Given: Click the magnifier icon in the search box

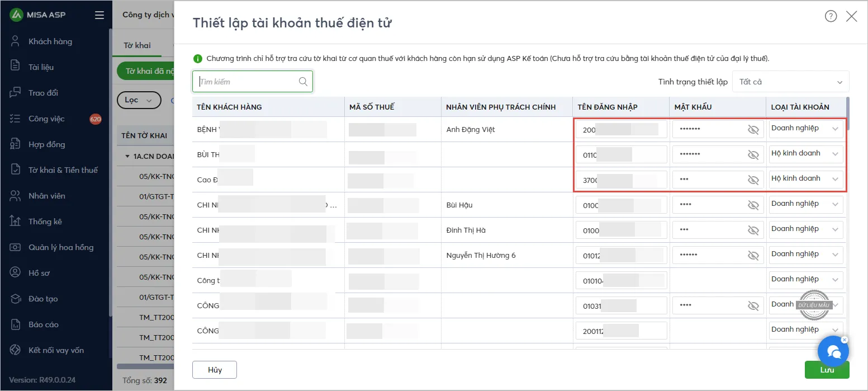Looking at the screenshot, I should pyautogui.click(x=303, y=82).
